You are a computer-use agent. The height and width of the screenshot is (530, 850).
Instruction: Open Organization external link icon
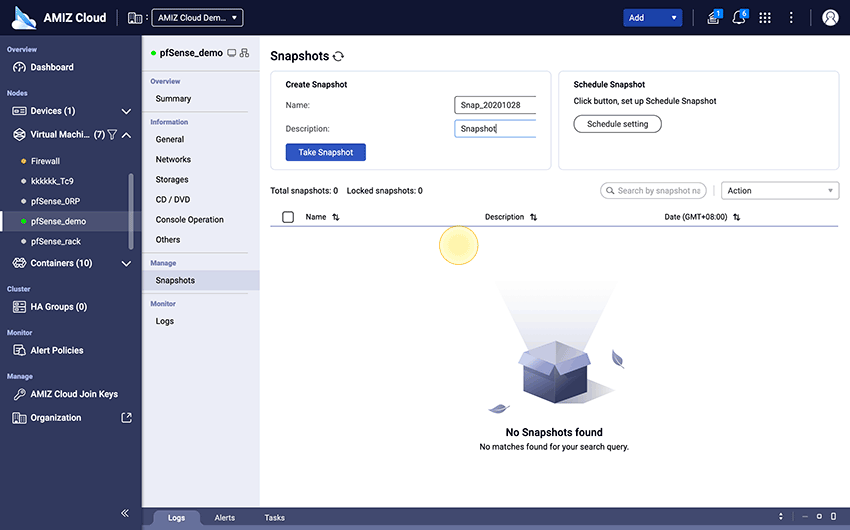(126, 418)
